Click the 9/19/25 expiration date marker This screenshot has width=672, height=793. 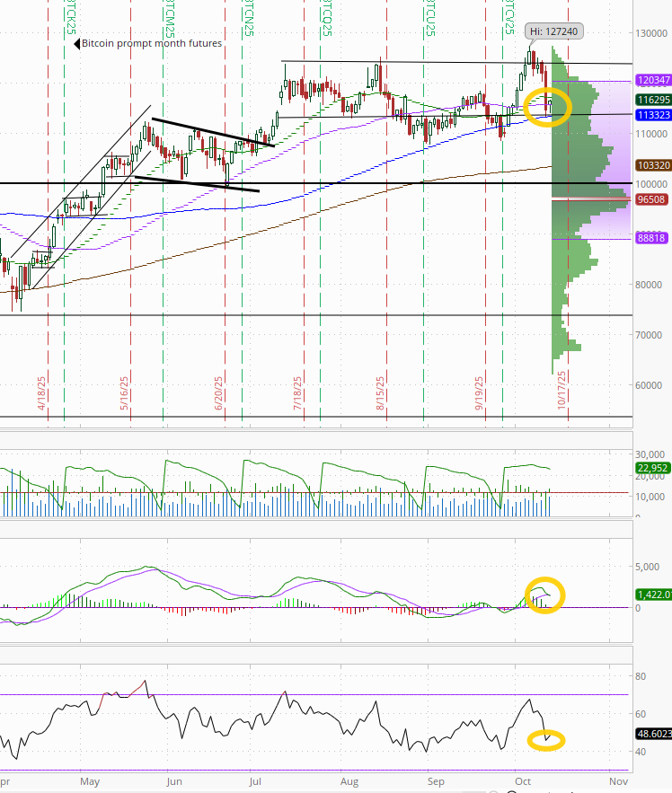[x=479, y=392]
